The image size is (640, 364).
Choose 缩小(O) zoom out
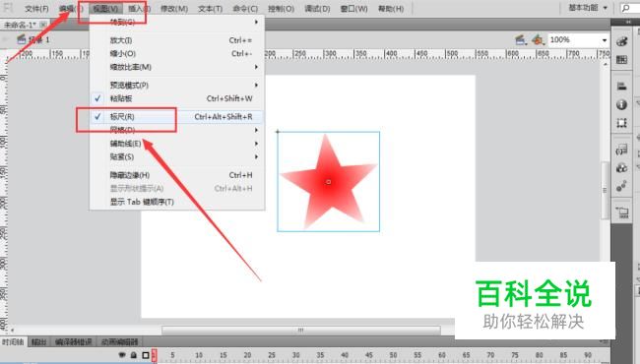[176, 54]
